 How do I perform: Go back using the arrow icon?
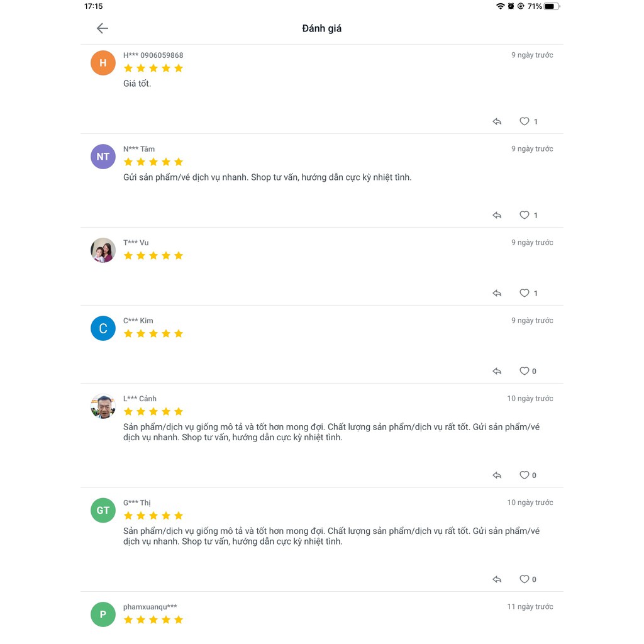103,28
